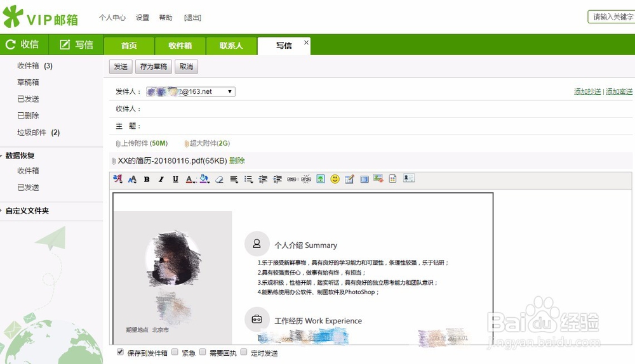
Task: Switch to the 联系人 tab
Action: coord(231,46)
